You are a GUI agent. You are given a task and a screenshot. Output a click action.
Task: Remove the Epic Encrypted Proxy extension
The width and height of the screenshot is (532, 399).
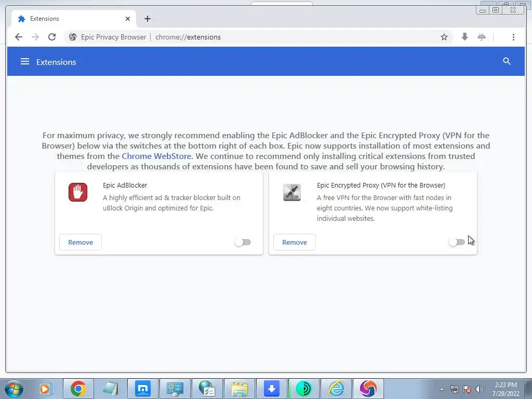[x=295, y=242]
